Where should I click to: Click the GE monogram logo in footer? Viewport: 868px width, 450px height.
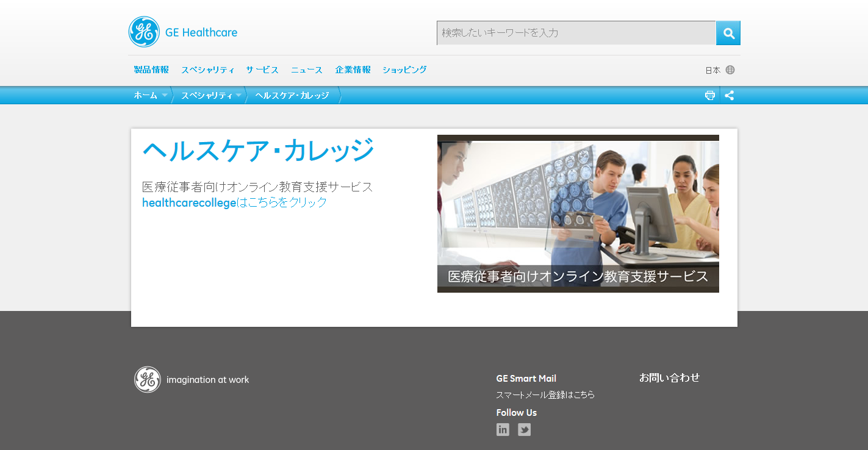(148, 379)
